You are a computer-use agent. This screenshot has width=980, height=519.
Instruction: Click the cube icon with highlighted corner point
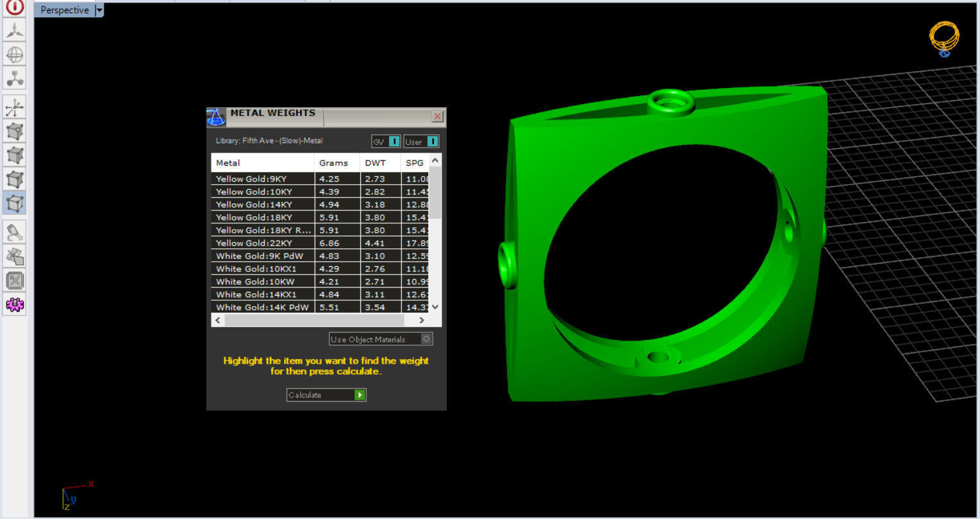(x=15, y=131)
